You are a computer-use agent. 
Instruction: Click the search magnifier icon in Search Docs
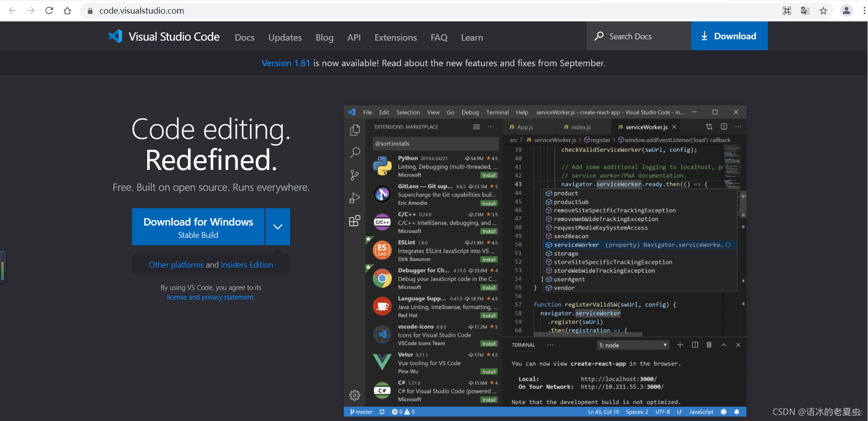coord(599,36)
